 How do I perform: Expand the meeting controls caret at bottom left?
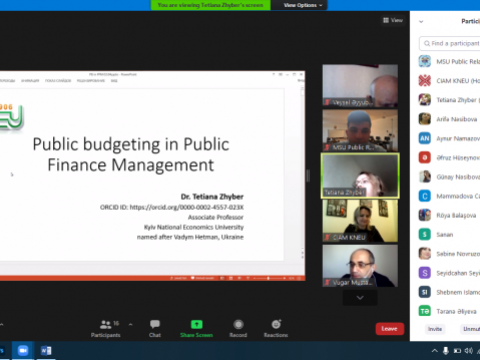click(x=2, y=324)
